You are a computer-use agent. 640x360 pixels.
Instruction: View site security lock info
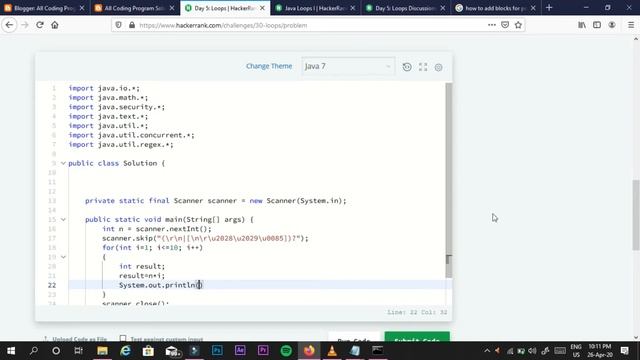pyautogui.click(x=131, y=25)
